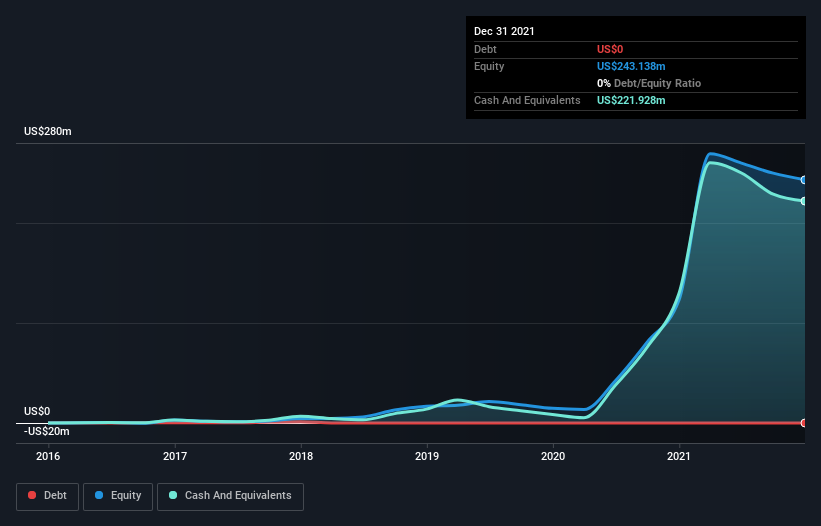Click the teal Cash endpoint marker
Screen dimensions: 821x526
[x=804, y=201]
